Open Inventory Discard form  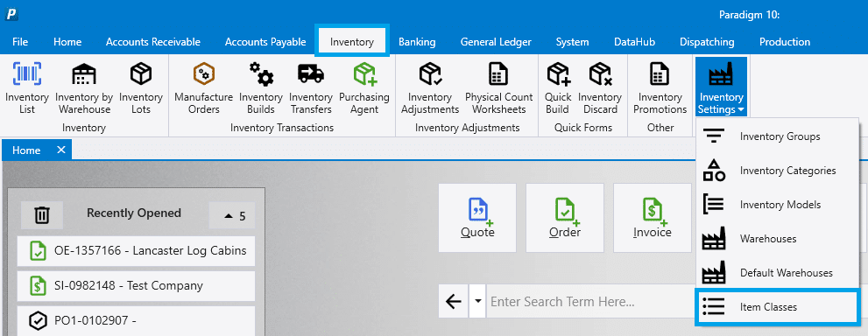click(x=601, y=88)
